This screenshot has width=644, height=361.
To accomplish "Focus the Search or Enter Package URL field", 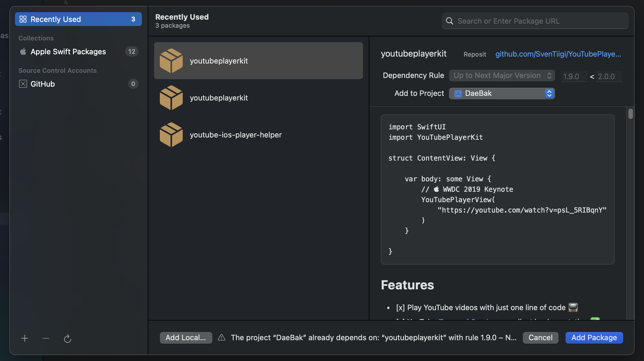I will (535, 21).
